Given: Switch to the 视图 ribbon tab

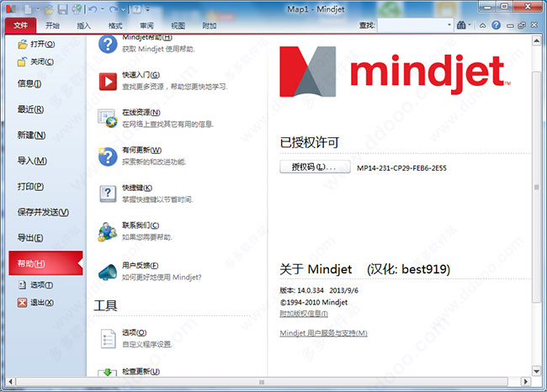Looking at the screenshot, I should click(178, 25).
